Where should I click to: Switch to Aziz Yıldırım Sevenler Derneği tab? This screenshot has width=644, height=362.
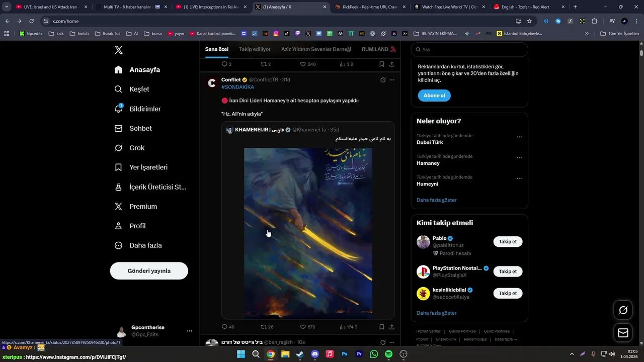[x=316, y=49]
